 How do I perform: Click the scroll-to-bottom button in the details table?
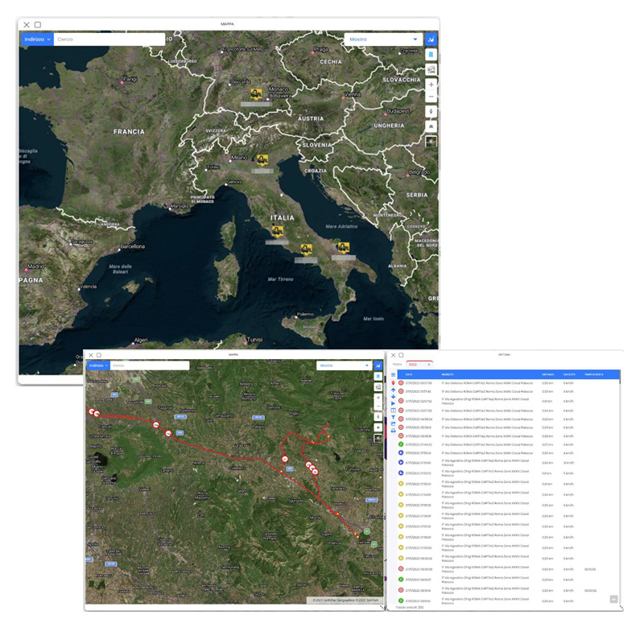point(613,599)
